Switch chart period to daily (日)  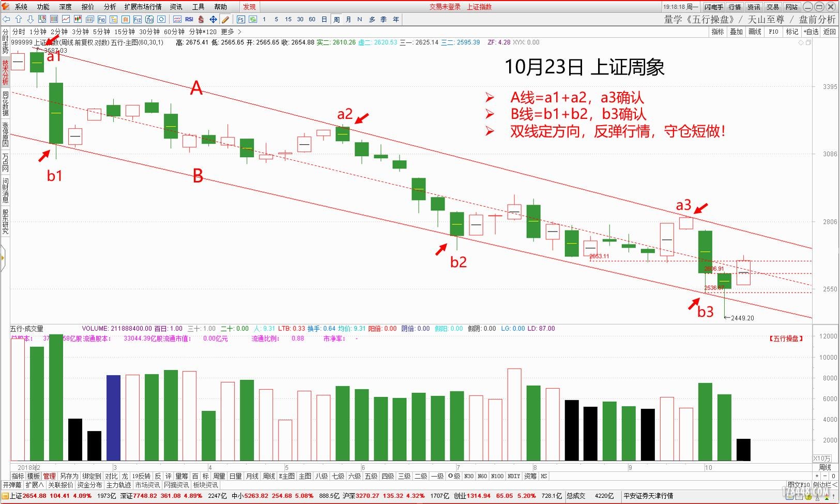click(x=324, y=19)
